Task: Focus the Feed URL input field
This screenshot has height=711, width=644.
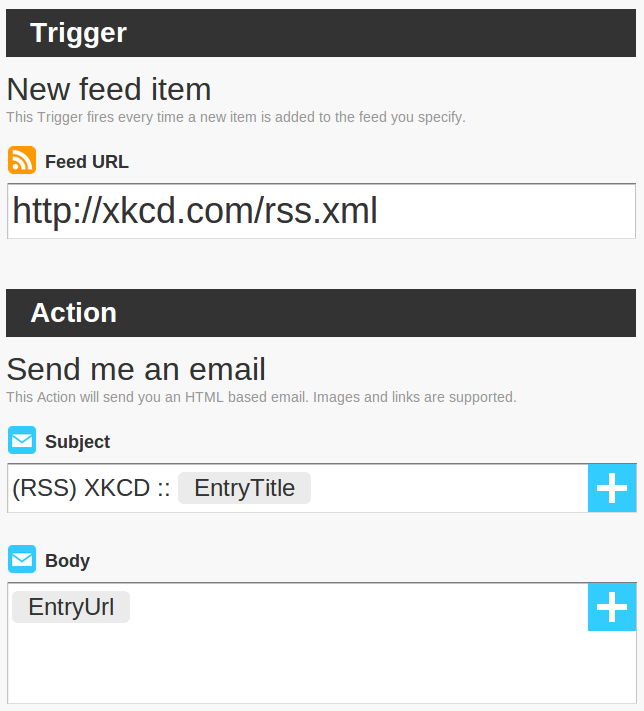Action: [x=322, y=211]
